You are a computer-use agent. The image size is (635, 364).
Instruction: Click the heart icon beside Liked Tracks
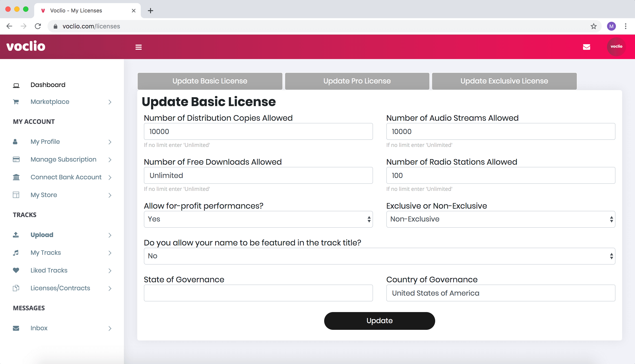tap(16, 270)
